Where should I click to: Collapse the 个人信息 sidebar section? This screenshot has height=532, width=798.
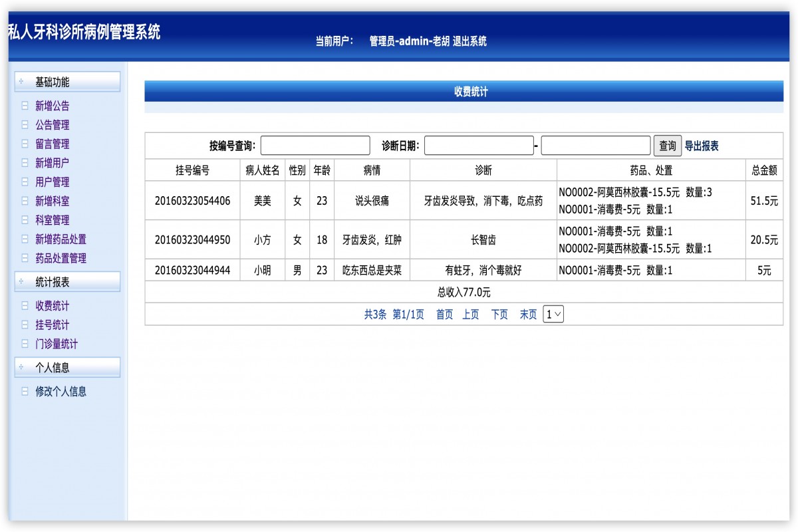[x=22, y=366]
